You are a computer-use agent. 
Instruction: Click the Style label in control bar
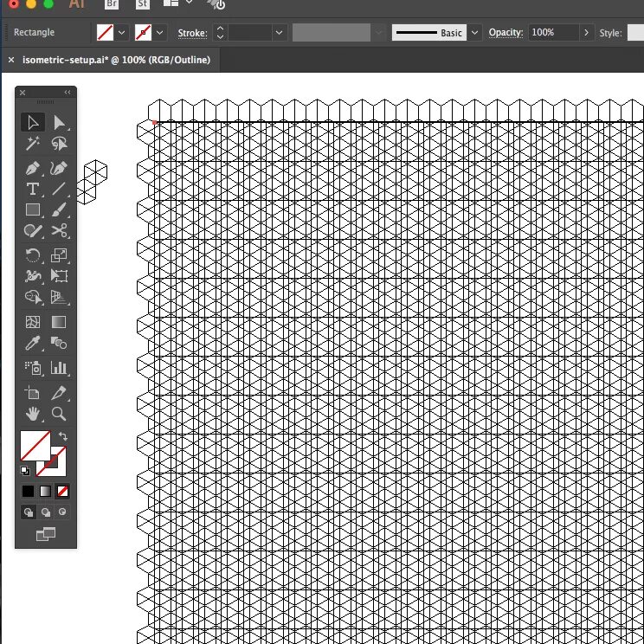coord(610,33)
